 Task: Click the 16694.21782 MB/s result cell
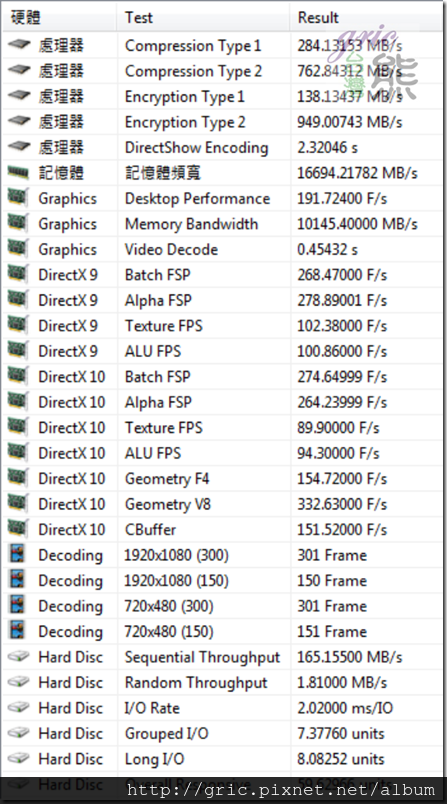coord(357,173)
